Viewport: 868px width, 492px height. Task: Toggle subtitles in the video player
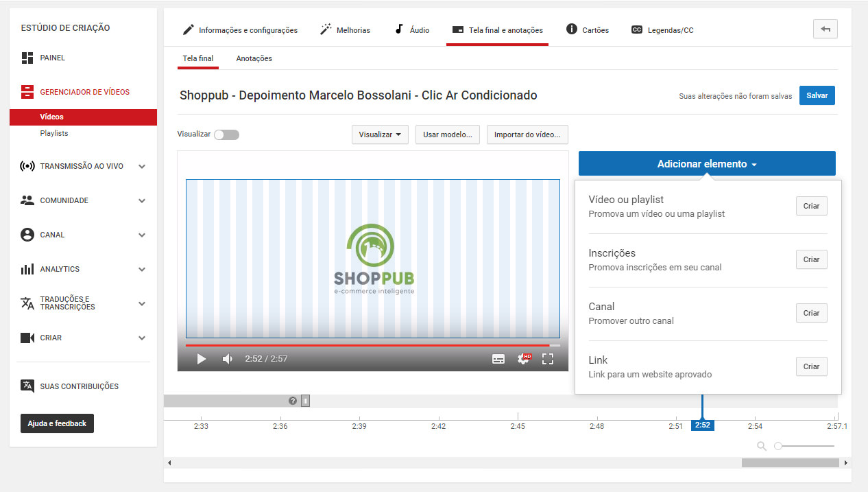coord(498,359)
